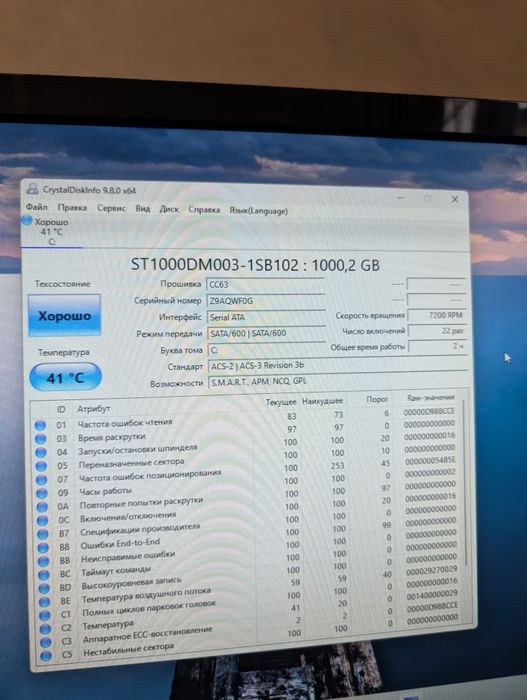Click the Хорошо health status button

[64, 315]
